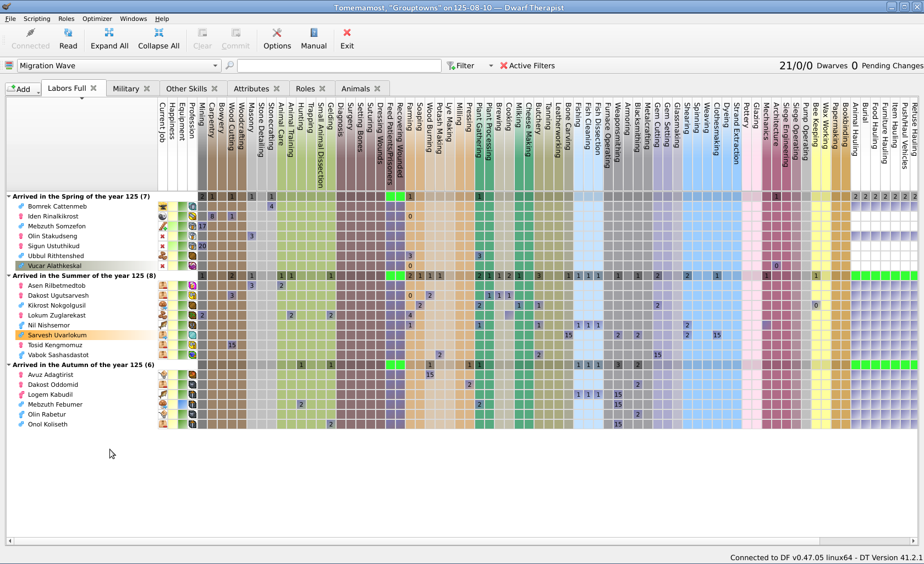Image resolution: width=924 pixels, height=564 pixels.
Task: Select dwarf Vabok Sashasdastot in list
Action: [58, 355]
